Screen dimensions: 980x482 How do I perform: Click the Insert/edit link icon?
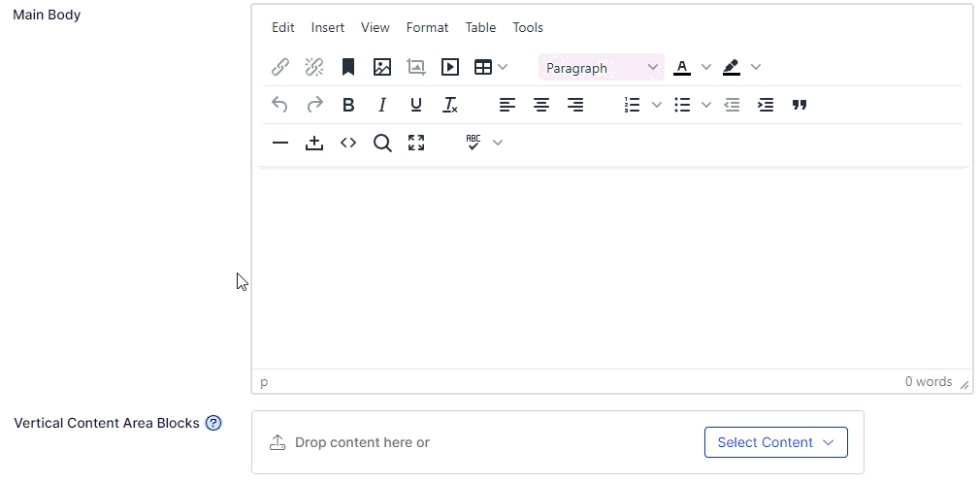tap(280, 67)
